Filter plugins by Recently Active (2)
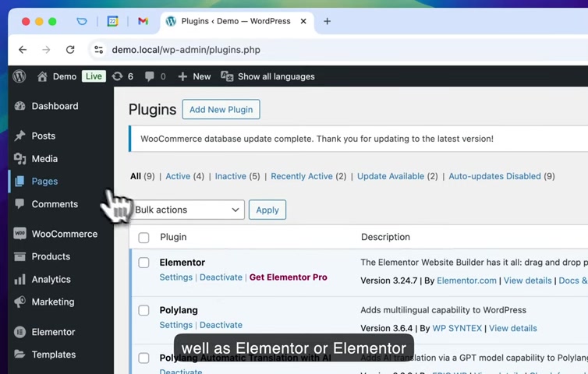This screenshot has width=588, height=374. pos(309,176)
